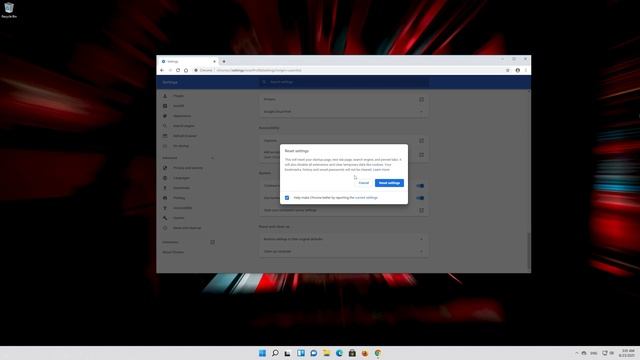Image resolution: width=640 pixels, height=360 pixels.
Task: Click the external-link icon on the Captions row
Action: [x=422, y=140]
